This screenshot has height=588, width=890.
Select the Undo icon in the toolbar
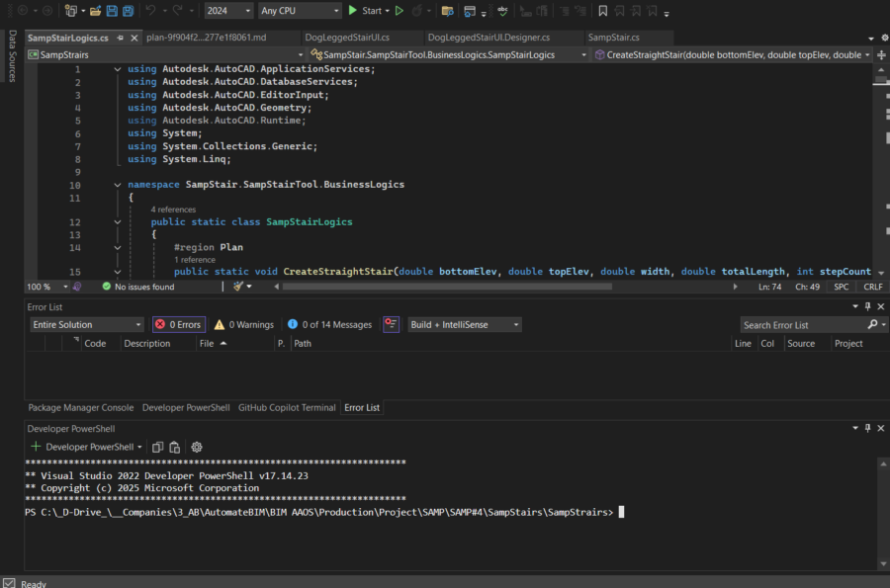click(150, 10)
